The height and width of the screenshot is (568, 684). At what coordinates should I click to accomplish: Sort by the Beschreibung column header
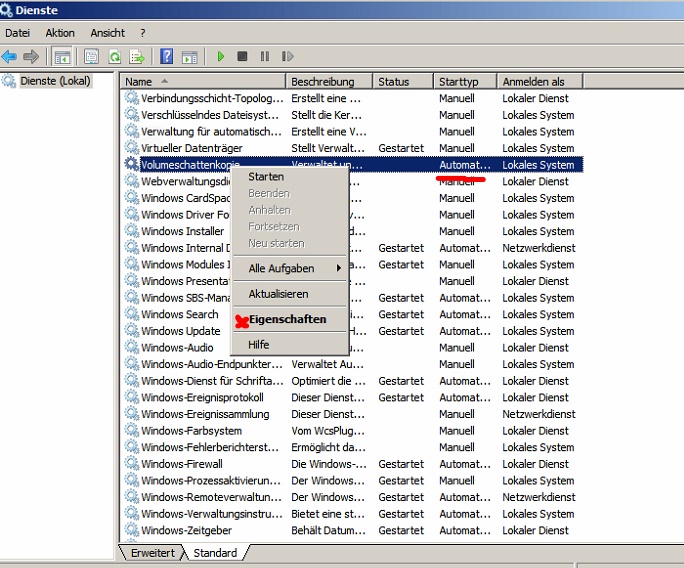(329, 82)
